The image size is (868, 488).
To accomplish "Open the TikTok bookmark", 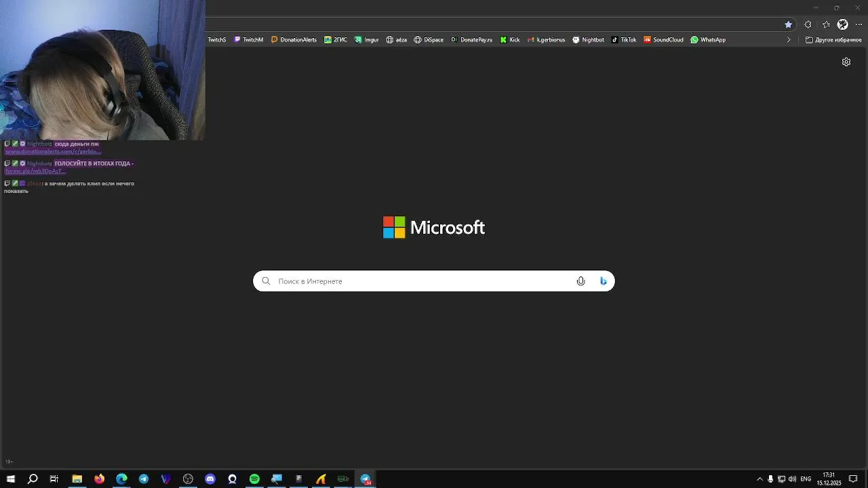I will [624, 40].
